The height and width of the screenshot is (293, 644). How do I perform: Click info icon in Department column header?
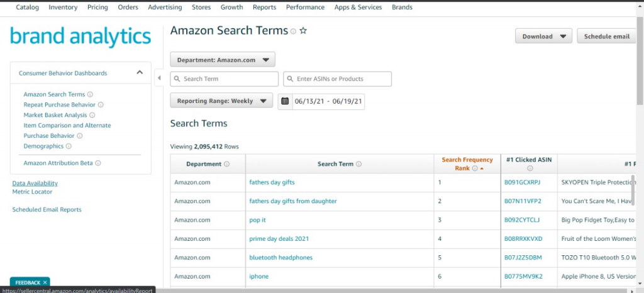[x=226, y=163]
